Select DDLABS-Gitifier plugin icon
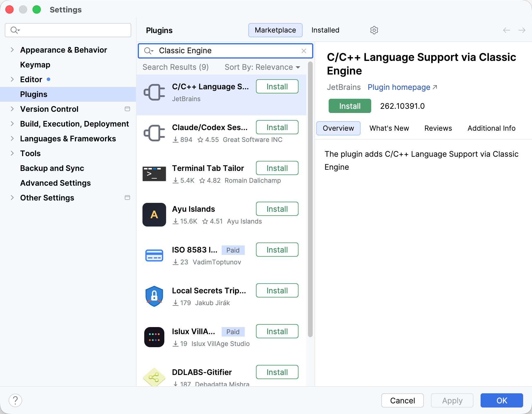The image size is (532, 414). [x=154, y=377]
